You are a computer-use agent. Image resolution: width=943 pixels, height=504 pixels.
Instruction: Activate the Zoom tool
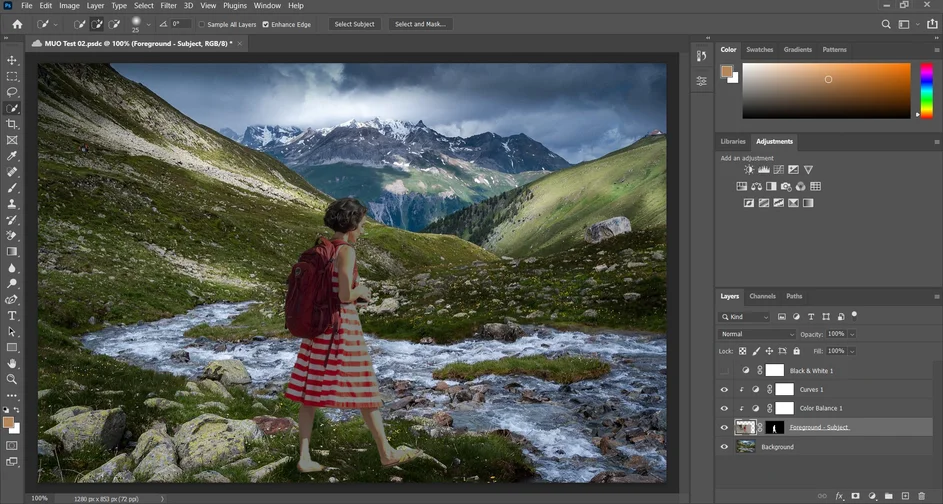click(12, 379)
